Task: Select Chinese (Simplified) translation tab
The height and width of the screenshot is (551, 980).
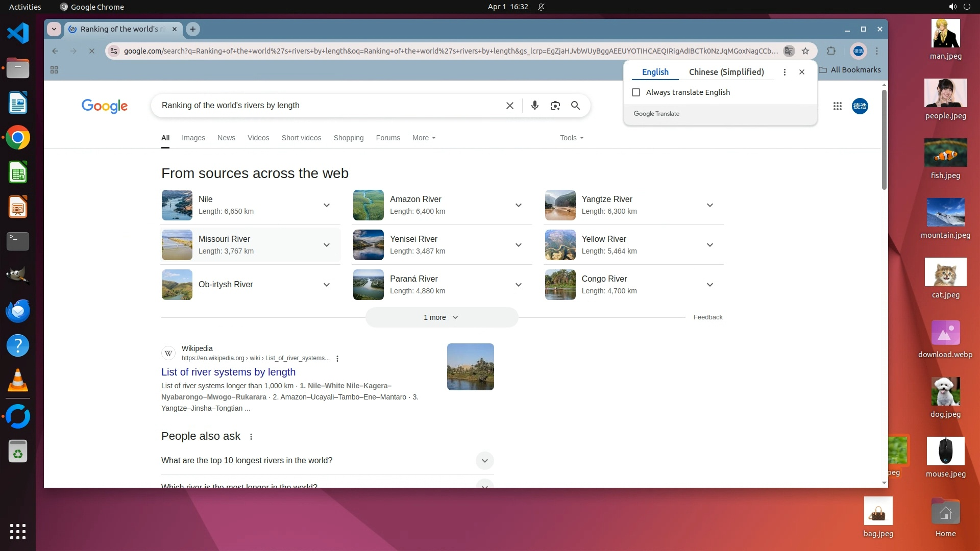Action: (x=726, y=72)
